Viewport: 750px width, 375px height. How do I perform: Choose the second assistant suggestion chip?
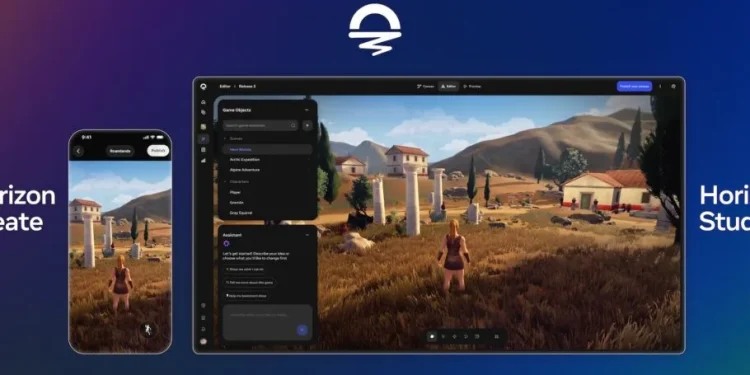250,283
